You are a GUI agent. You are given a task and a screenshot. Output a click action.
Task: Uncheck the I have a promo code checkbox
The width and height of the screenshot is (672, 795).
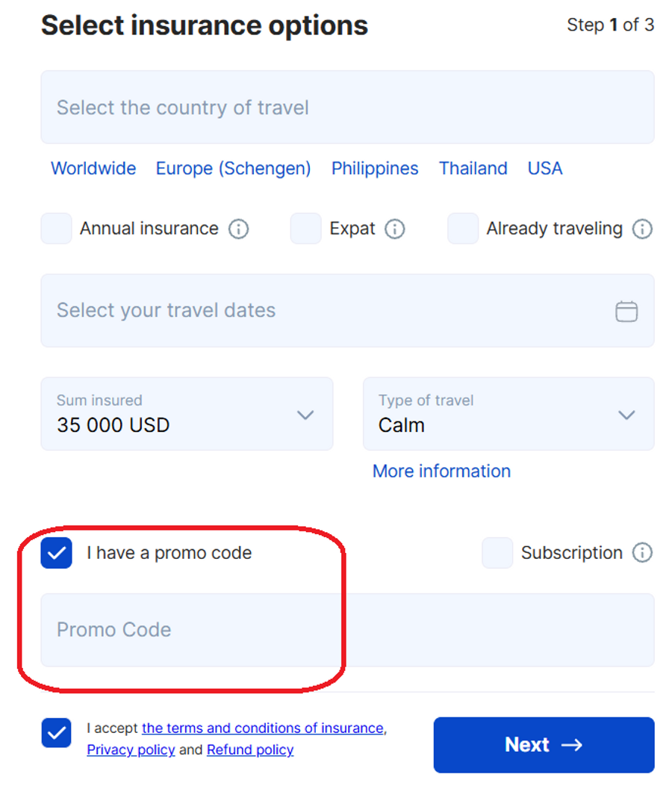tap(57, 553)
